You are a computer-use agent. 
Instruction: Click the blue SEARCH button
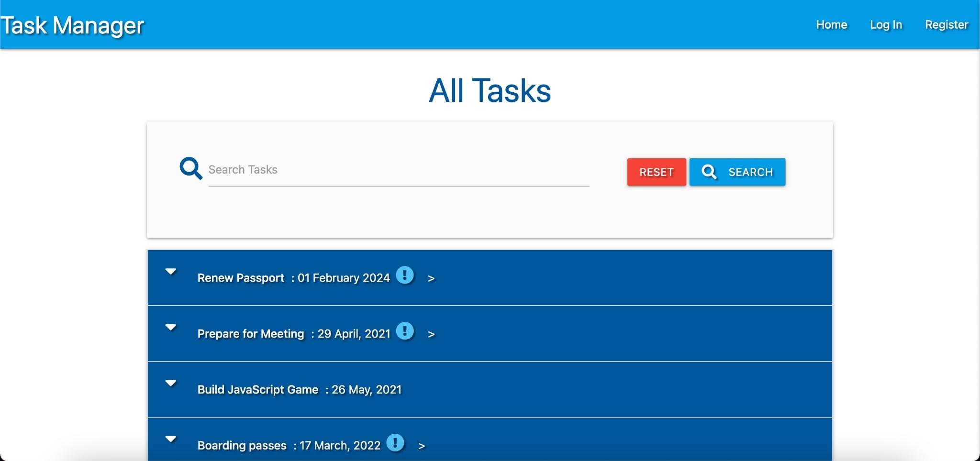[737, 172]
